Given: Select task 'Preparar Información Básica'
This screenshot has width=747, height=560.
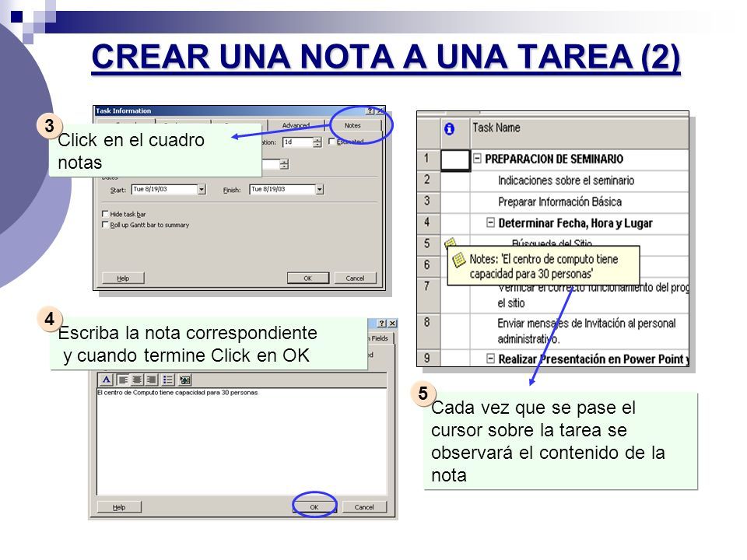Looking at the screenshot, I should pyautogui.click(x=559, y=202).
